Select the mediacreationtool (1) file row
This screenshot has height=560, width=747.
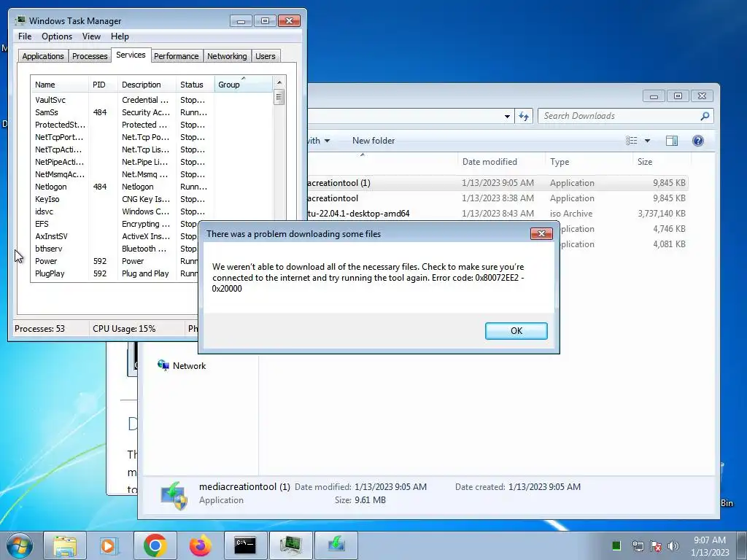pos(498,183)
